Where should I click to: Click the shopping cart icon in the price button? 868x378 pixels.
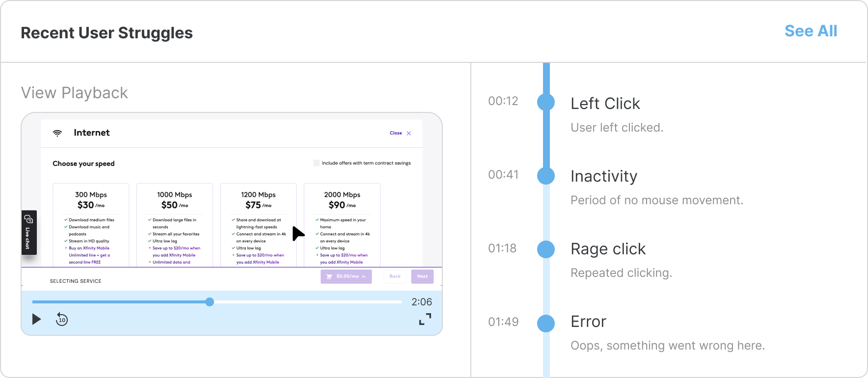click(x=329, y=276)
